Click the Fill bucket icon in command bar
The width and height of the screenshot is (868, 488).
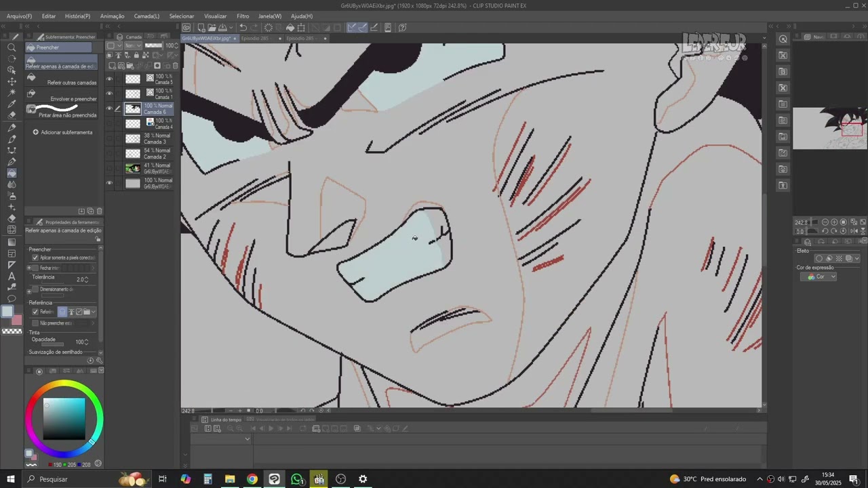click(290, 28)
